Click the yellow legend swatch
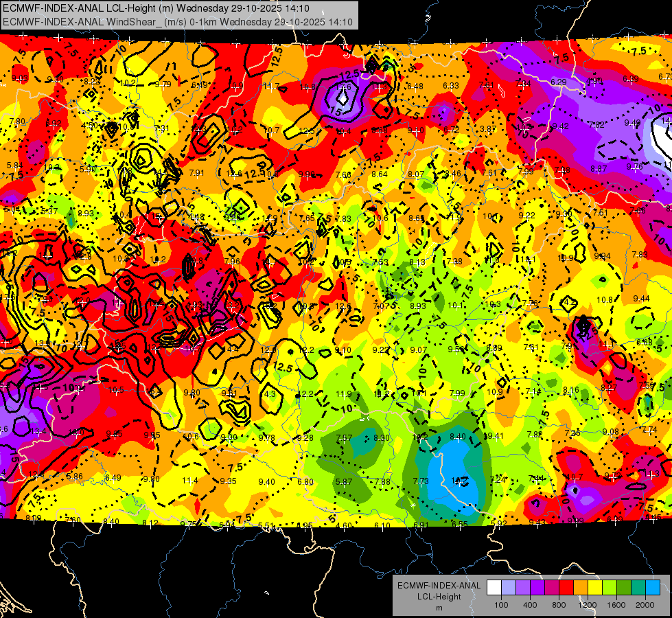The image size is (672, 618). 595,587
